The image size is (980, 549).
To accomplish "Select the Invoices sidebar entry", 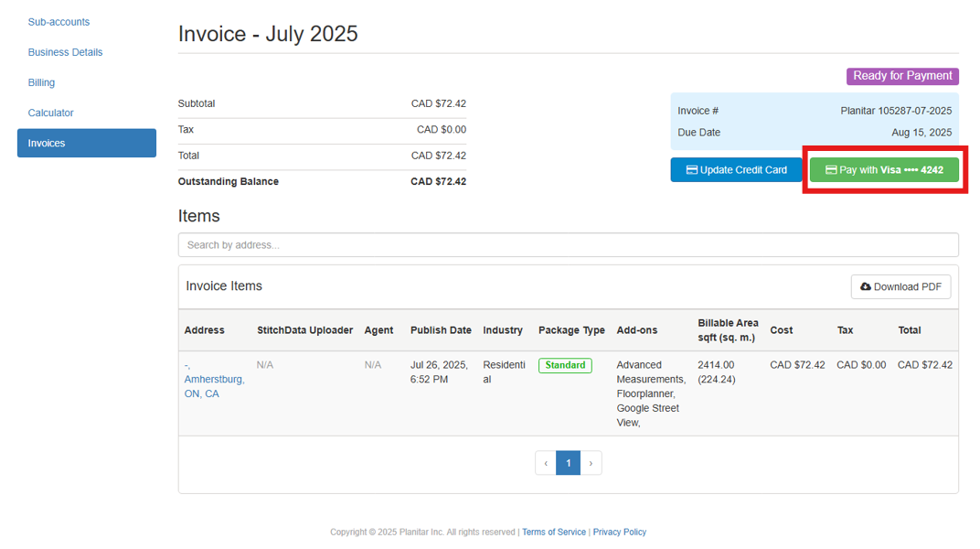I will (x=86, y=143).
